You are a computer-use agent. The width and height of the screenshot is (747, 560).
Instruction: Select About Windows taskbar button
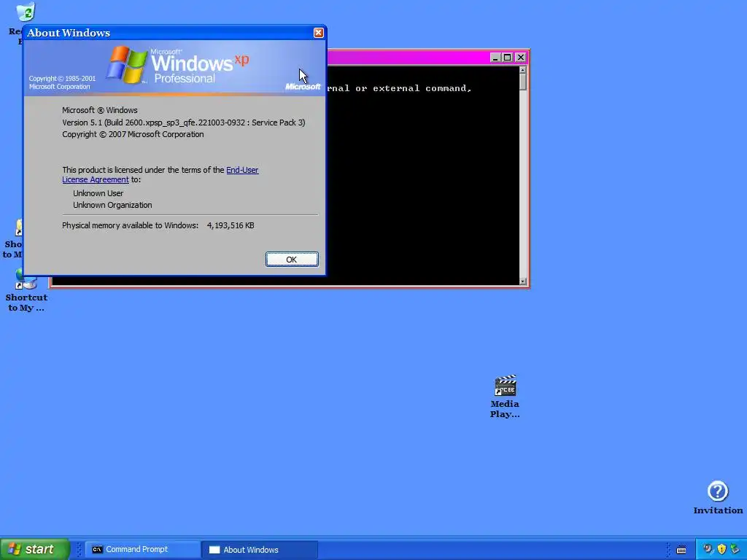(260, 550)
